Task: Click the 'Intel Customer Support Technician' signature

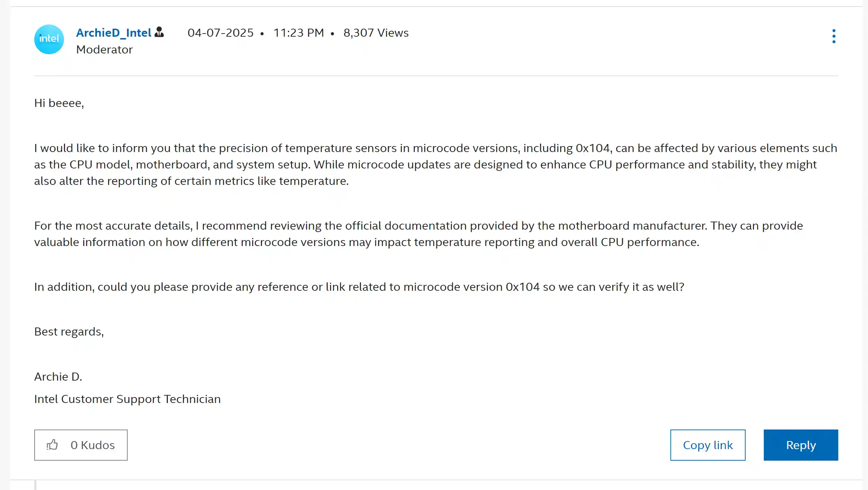Action: [127, 399]
